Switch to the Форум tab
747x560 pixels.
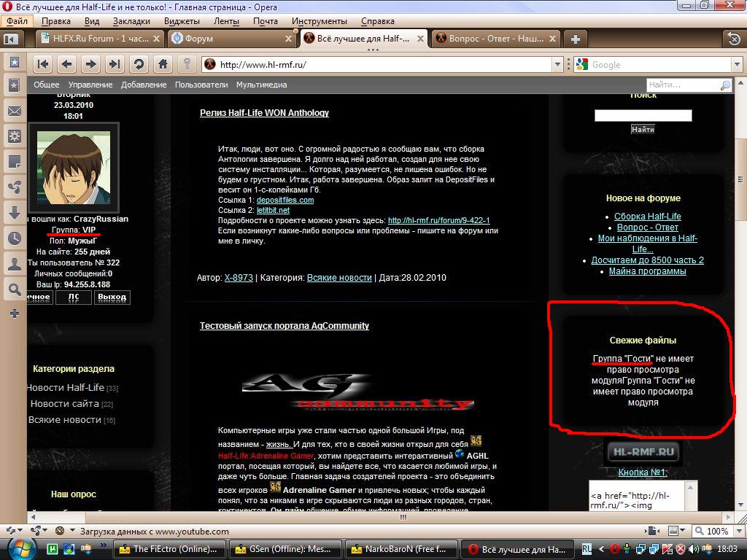pos(231,39)
